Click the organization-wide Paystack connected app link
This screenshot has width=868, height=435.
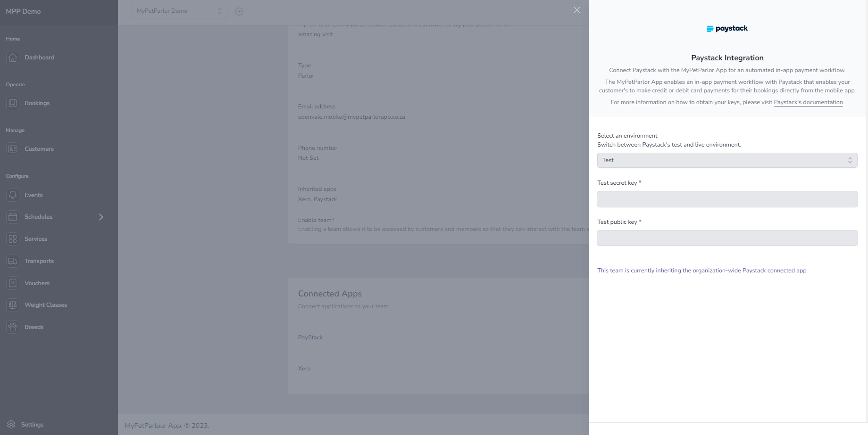(x=702, y=270)
